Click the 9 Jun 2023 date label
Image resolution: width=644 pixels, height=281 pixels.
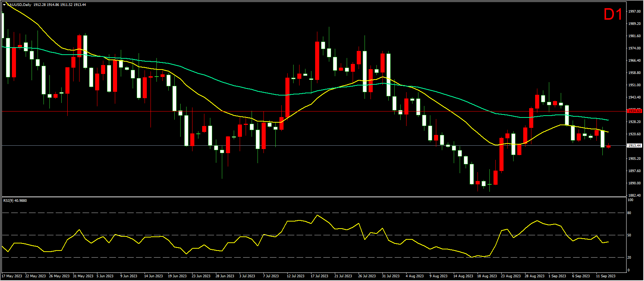point(129,276)
